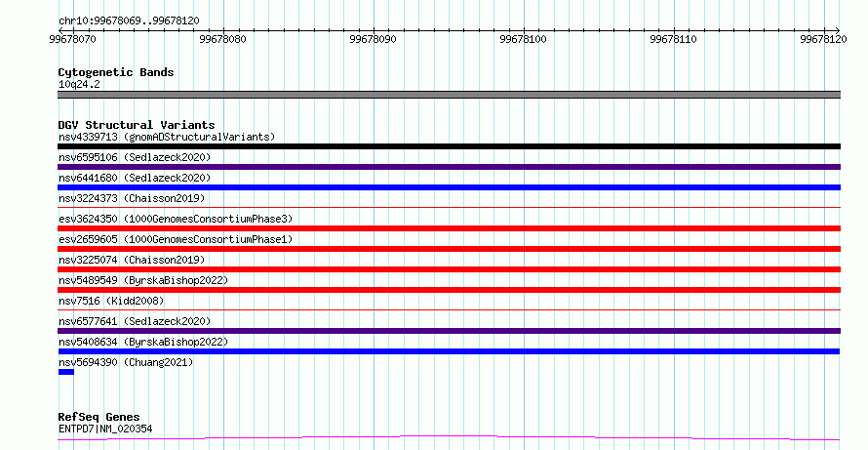
Task: Open variant nsv7516 Kidd2008 label
Action: point(111,301)
